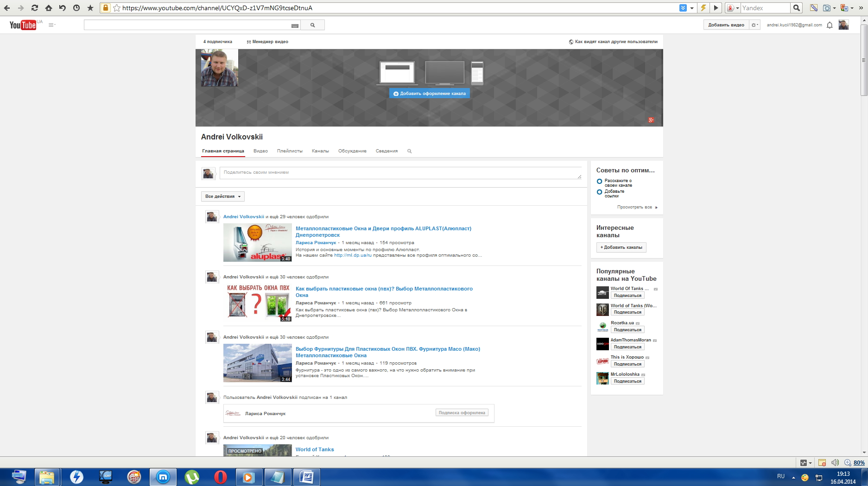This screenshot has height=486, width=868.
Task: Open favorites with the black star icon
Action: (90, 8)
